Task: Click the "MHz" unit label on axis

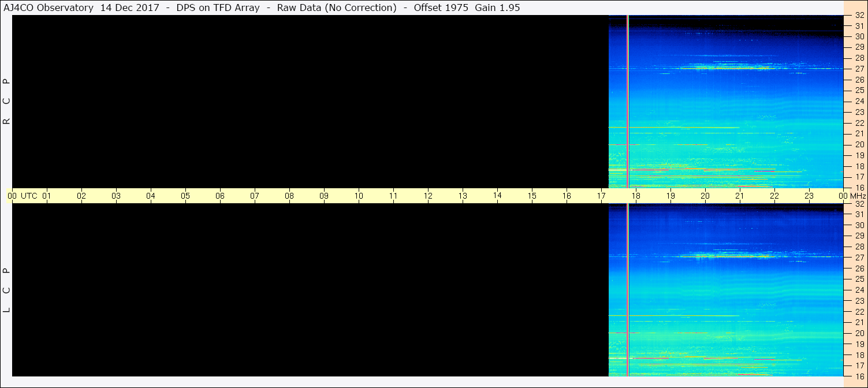Action: [858, 196]
